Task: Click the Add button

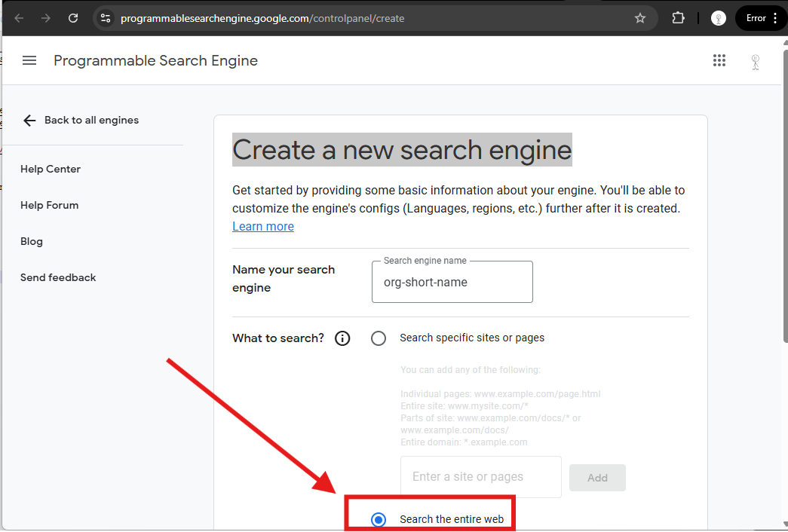Action: pos(597,478)
